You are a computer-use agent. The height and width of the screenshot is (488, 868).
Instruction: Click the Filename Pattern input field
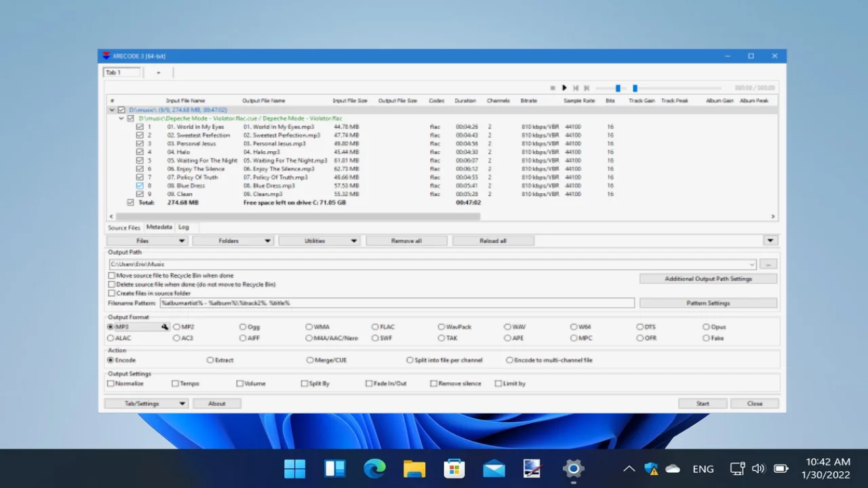pos(397,303)
